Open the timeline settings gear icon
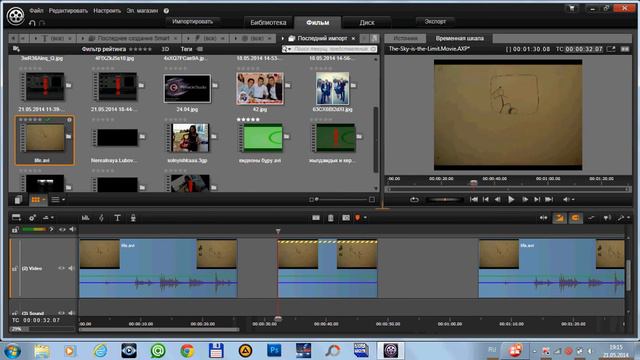 click(x=32, y=218)
